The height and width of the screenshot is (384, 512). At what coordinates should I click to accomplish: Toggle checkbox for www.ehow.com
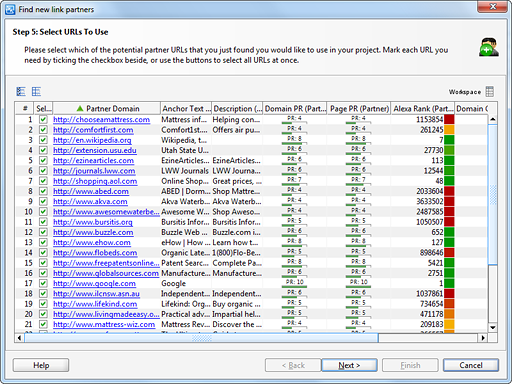43,242
